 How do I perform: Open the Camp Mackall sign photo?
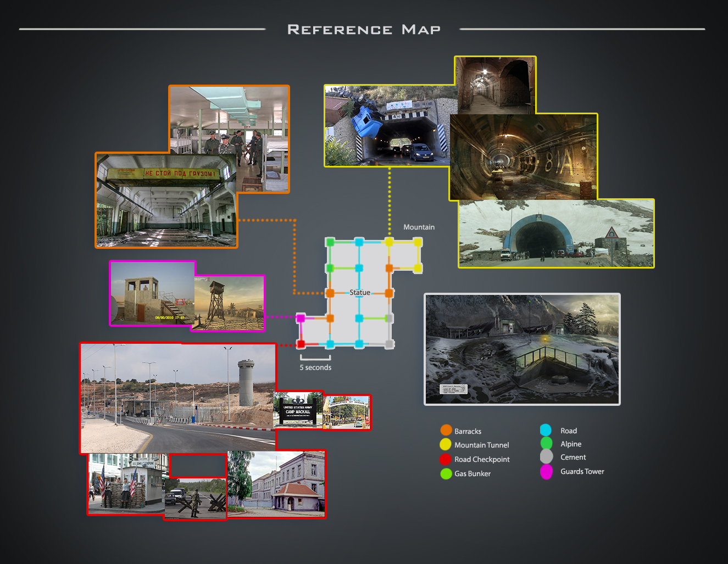tap(298, 409)
